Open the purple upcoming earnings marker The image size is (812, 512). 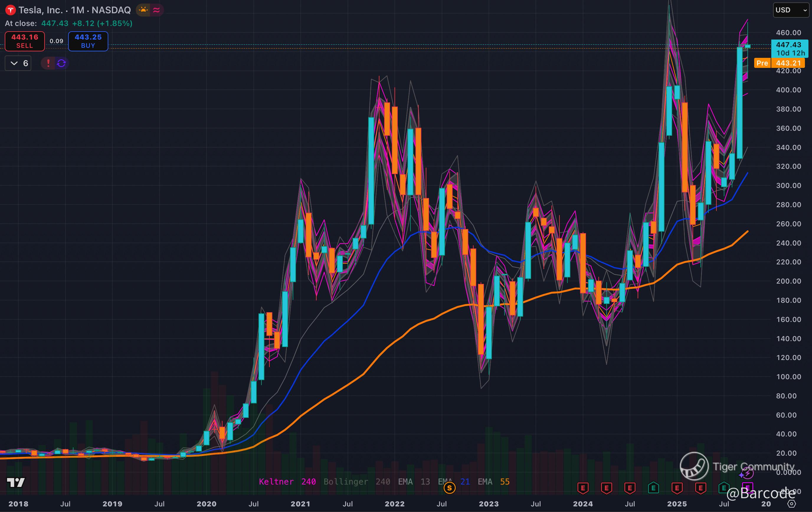[x=747, y=488]
